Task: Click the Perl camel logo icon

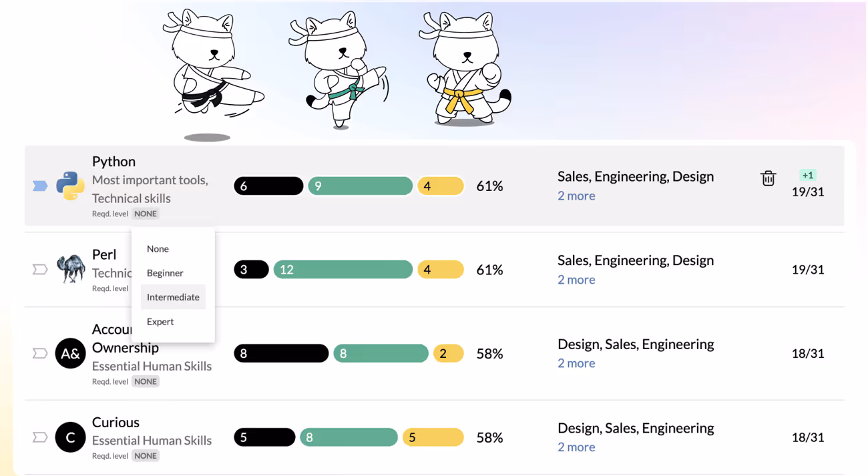Action: pos(69,270)
